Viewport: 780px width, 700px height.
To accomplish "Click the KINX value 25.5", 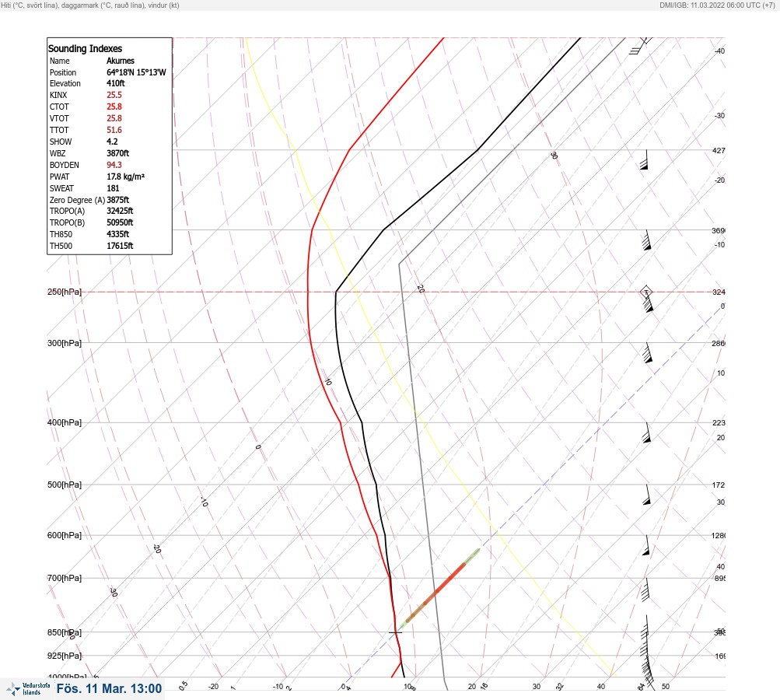I will 114,95.
